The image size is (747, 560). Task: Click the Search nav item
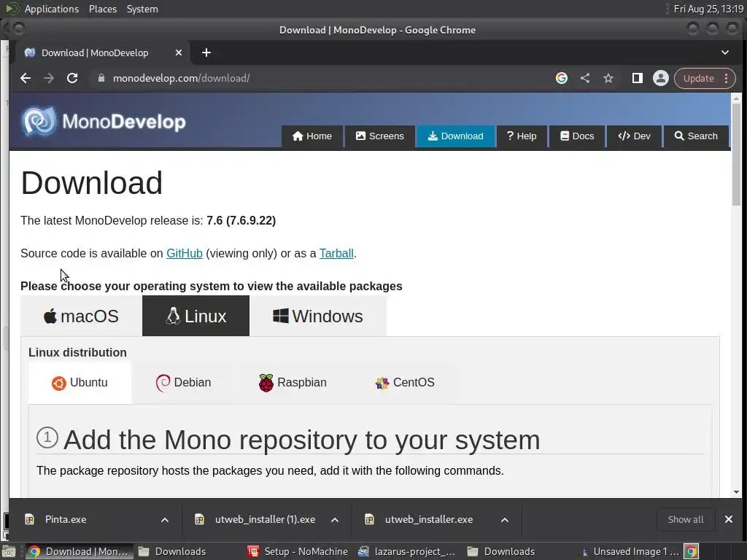pos(696,136)
